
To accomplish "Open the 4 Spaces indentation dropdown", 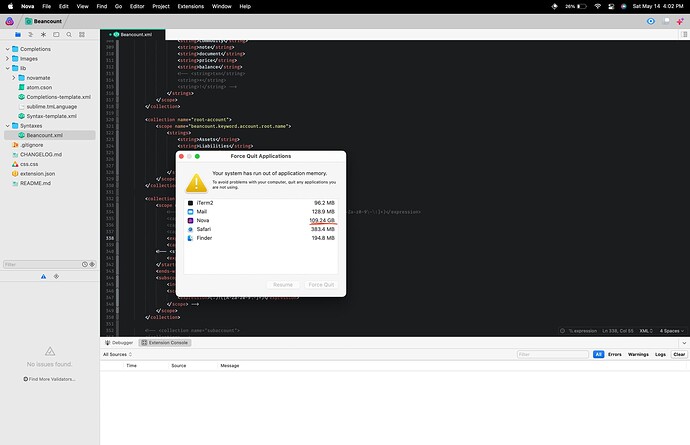I will pos(672,331).
